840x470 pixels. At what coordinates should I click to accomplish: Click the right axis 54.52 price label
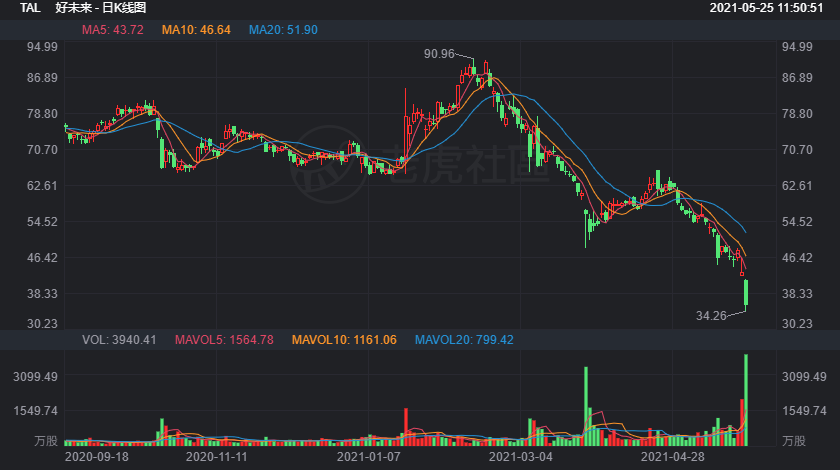tap(797, 222)
